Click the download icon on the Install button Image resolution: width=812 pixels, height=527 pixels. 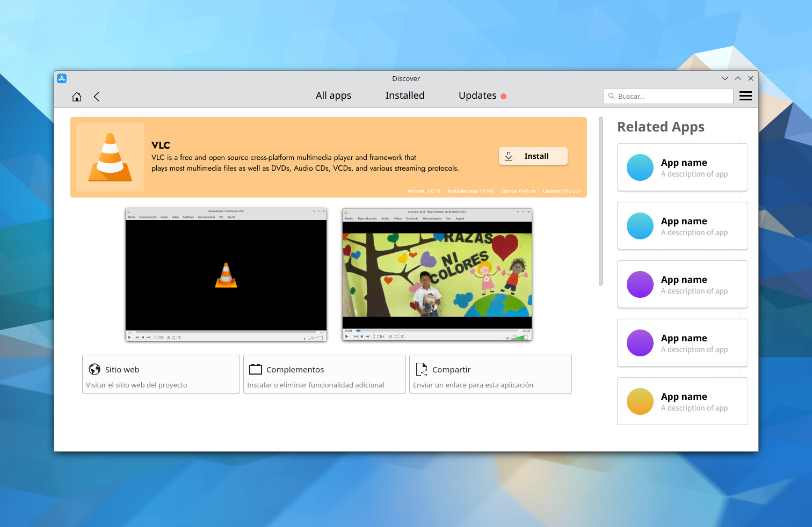coord(509,156)
